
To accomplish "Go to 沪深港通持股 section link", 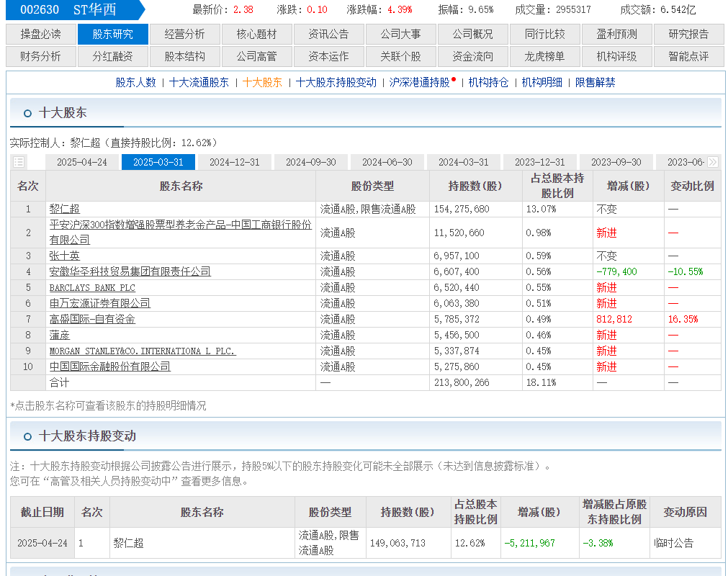I will 420,82.
